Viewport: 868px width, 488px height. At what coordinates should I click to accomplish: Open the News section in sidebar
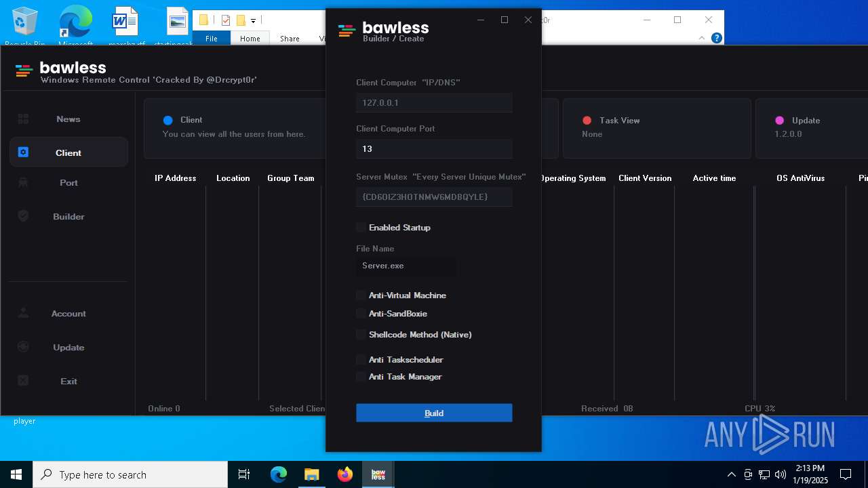[x=68, y=119]
